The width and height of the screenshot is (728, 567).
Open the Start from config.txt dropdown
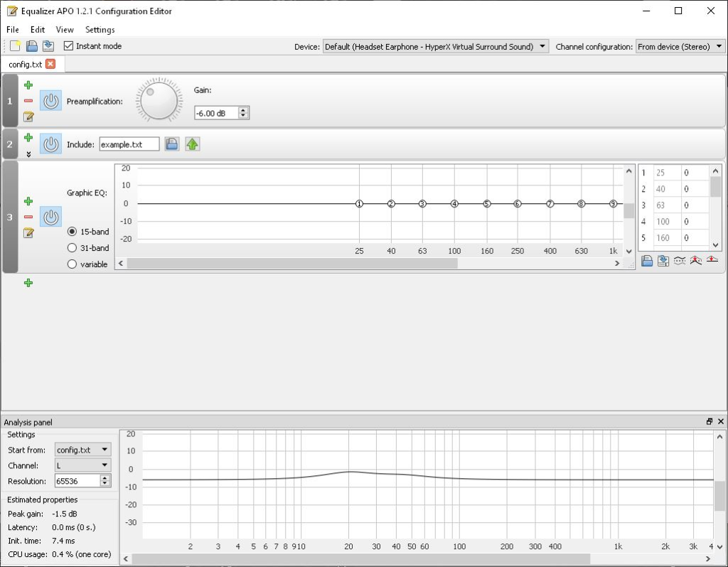[x=83, y=450]
